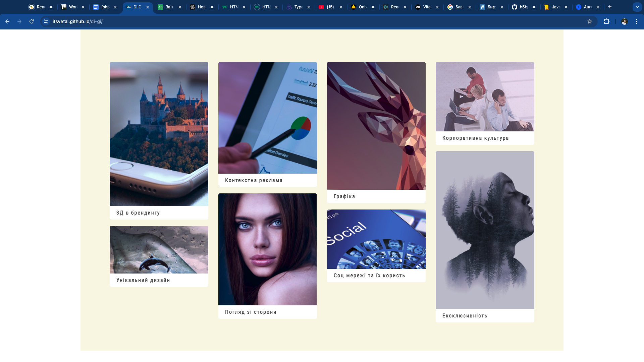The width and height of the screenshot is (644, 362).
Task: Switch to the Type tab
Action: (298, 7)
